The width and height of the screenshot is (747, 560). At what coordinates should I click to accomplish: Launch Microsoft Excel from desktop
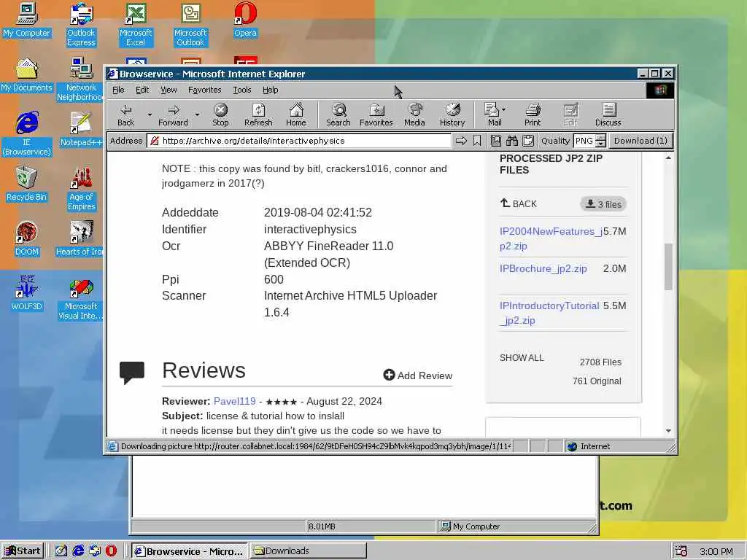point(136,25)
